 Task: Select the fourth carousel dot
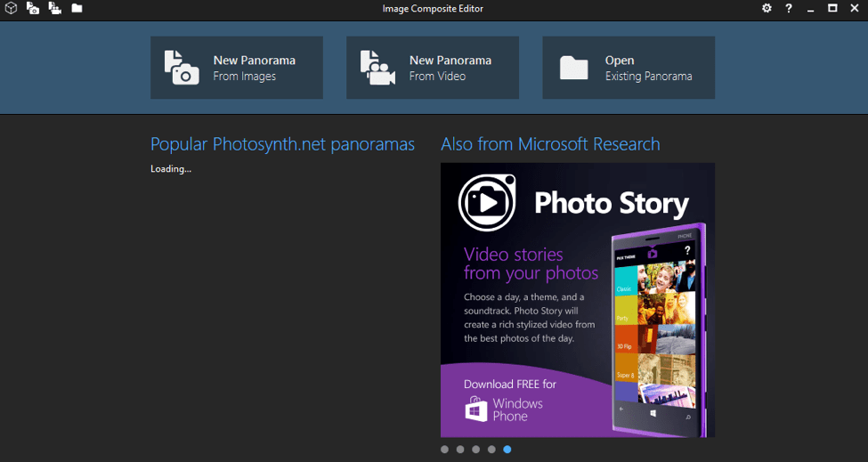click(x=491, y=450)
